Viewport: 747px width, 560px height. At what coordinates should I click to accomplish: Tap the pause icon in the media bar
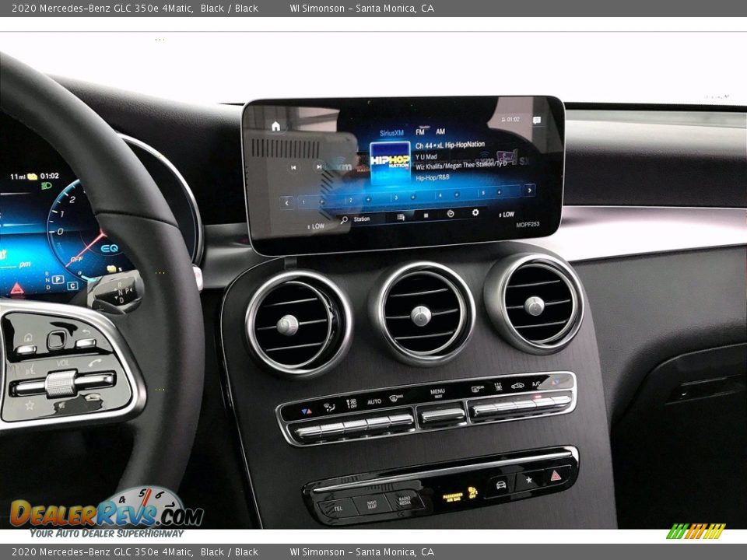[x=425, y=215]
